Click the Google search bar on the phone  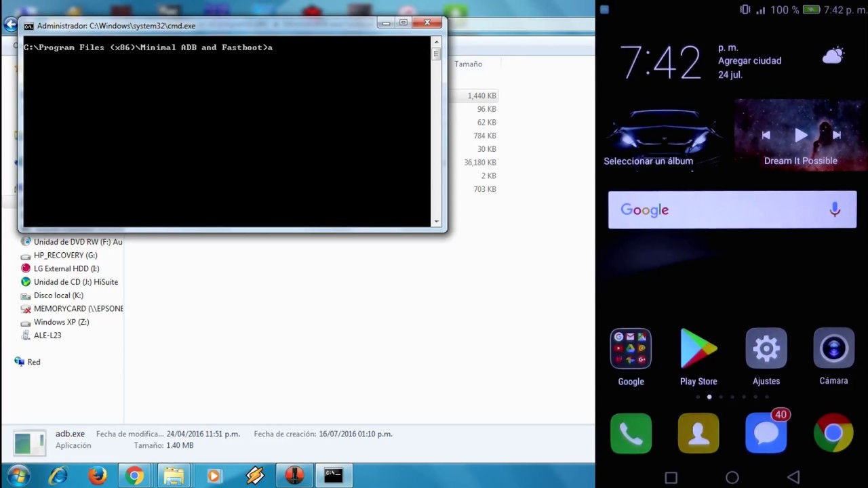click(x=732, y=210)
